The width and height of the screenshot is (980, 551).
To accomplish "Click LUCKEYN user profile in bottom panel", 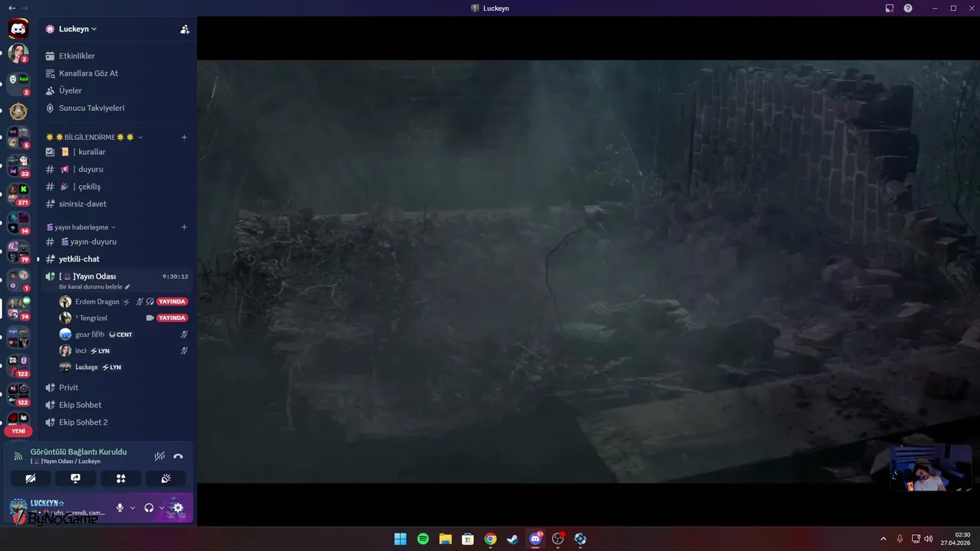I will click(x=57, y=507).
